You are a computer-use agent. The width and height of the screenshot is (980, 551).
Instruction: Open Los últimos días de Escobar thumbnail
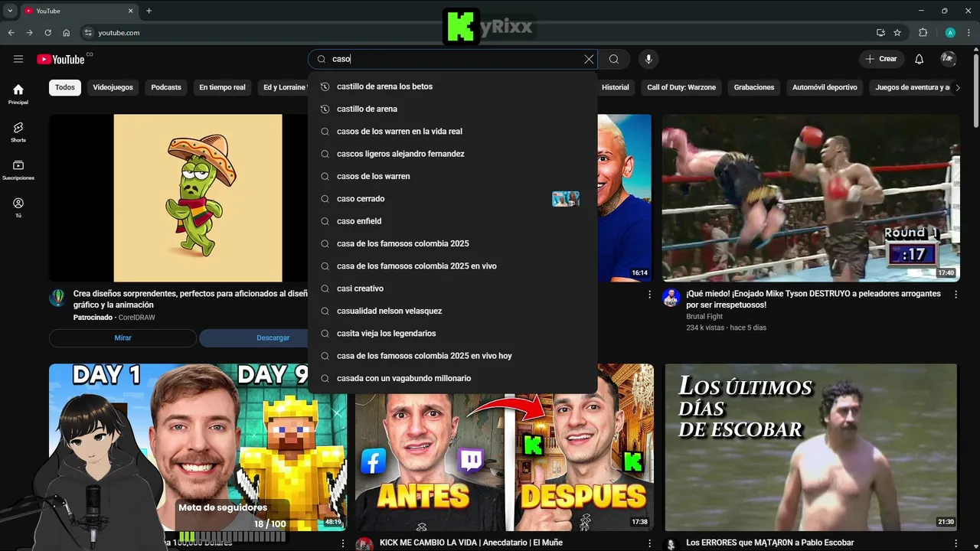point(811,447)
